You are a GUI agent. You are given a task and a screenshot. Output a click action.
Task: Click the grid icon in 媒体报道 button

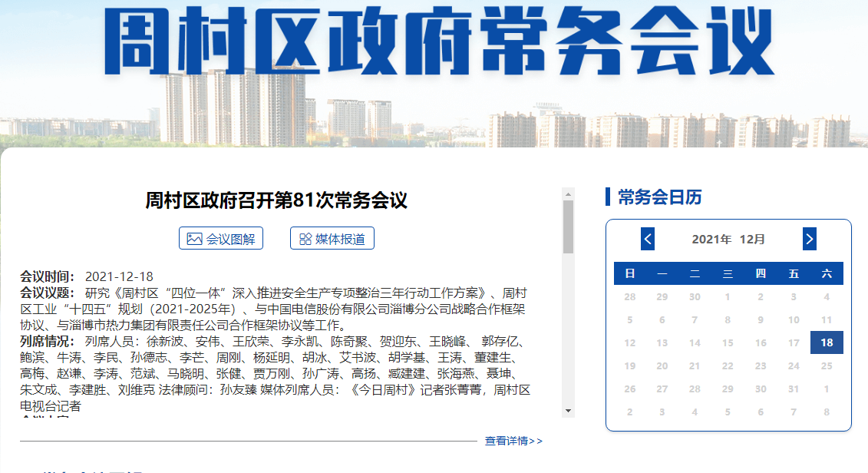tap(305, 239)
